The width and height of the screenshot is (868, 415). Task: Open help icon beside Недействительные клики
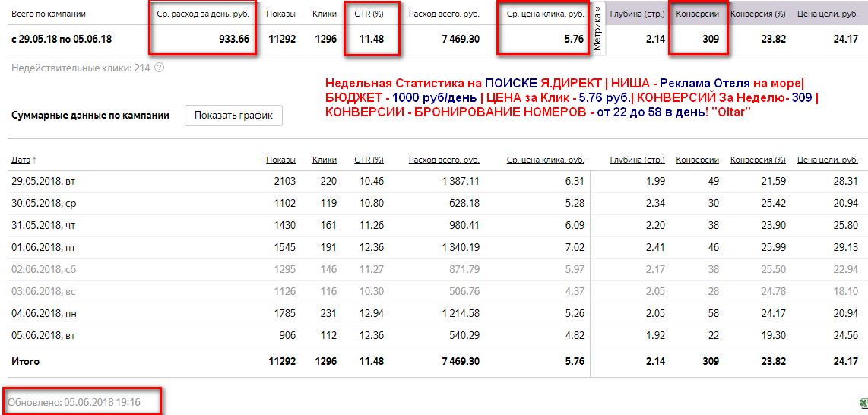point(160,68)
